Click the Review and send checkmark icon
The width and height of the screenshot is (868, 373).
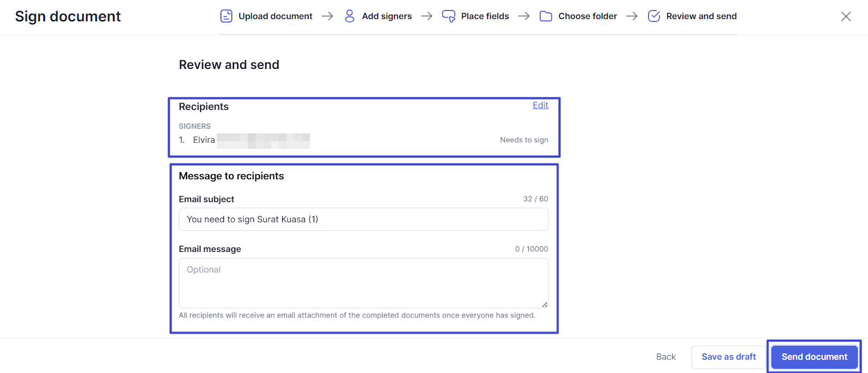(x=654, y=16)
